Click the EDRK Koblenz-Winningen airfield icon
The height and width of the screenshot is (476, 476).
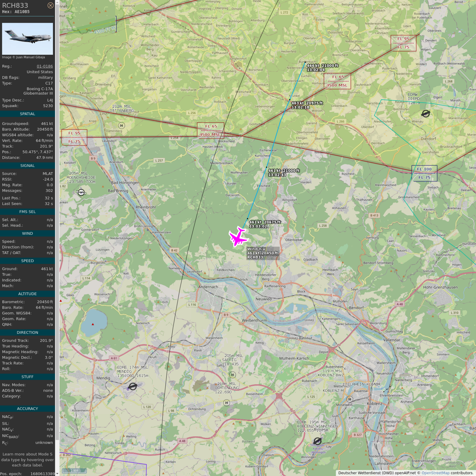(317, 441)
